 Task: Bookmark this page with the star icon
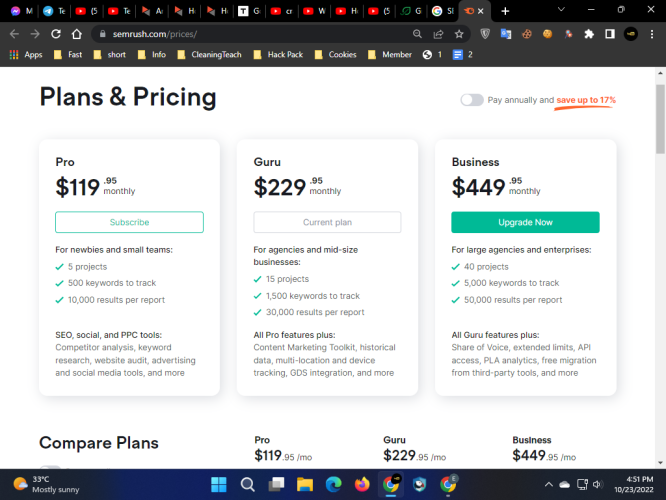click(x=459, y=34)
